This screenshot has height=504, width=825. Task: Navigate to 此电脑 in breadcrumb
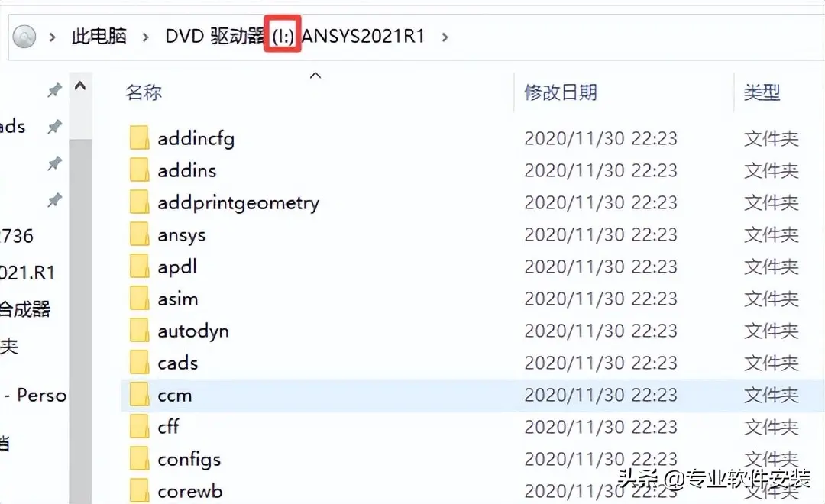99,37
